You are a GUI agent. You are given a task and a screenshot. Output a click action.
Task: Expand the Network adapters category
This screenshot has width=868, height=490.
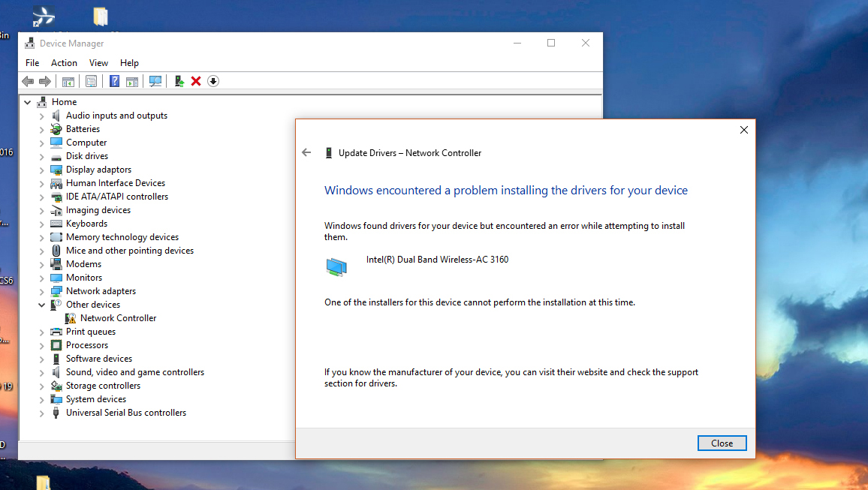point(41,291)
